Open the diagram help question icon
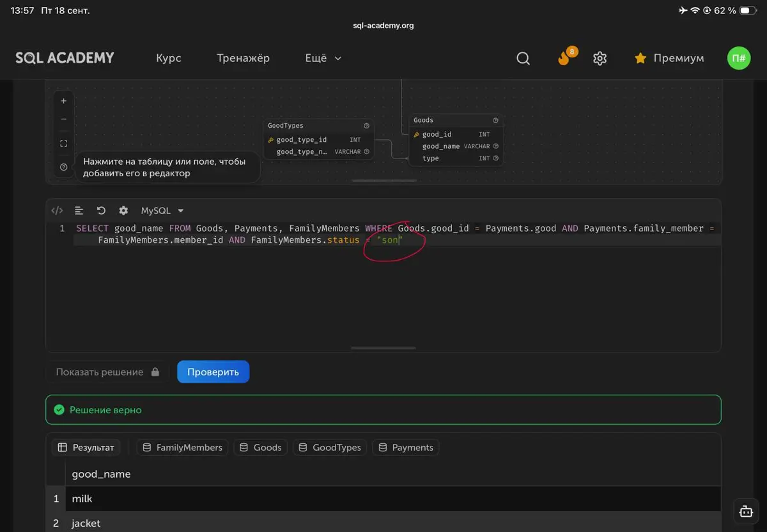The width and height of the screenshot is (767, 532). point(63,167)
